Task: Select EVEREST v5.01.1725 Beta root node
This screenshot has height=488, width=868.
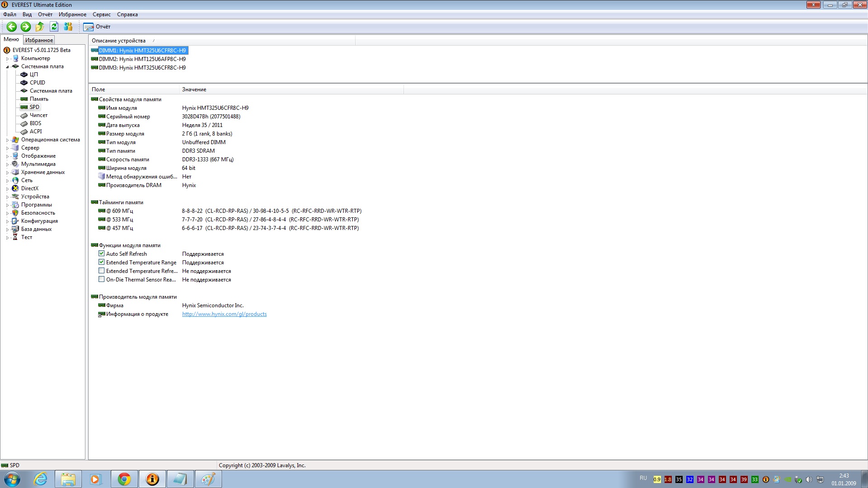Action: (x=42, y=50)
